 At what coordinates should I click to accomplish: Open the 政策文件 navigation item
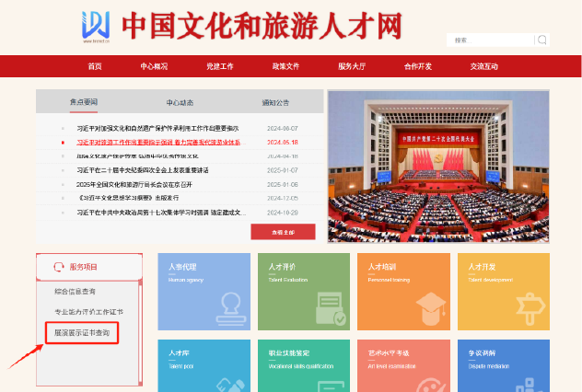[285, 66]
